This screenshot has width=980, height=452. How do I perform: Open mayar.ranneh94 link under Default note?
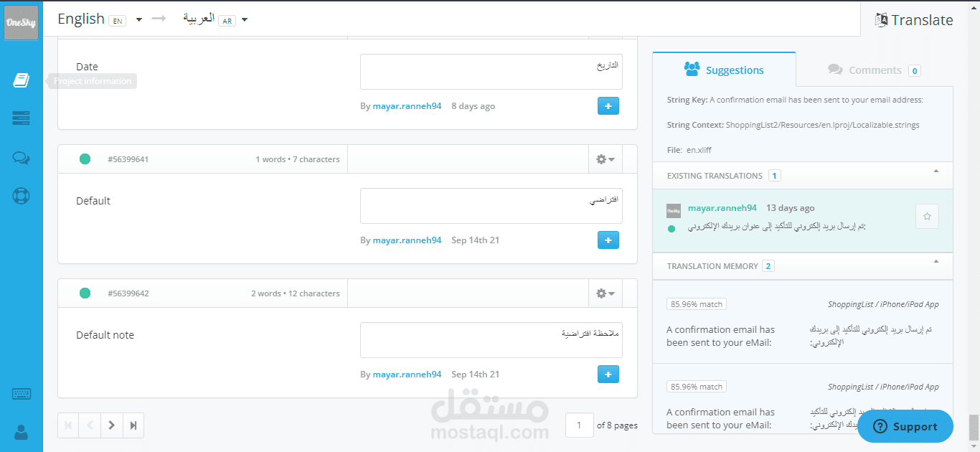point(407,375)
